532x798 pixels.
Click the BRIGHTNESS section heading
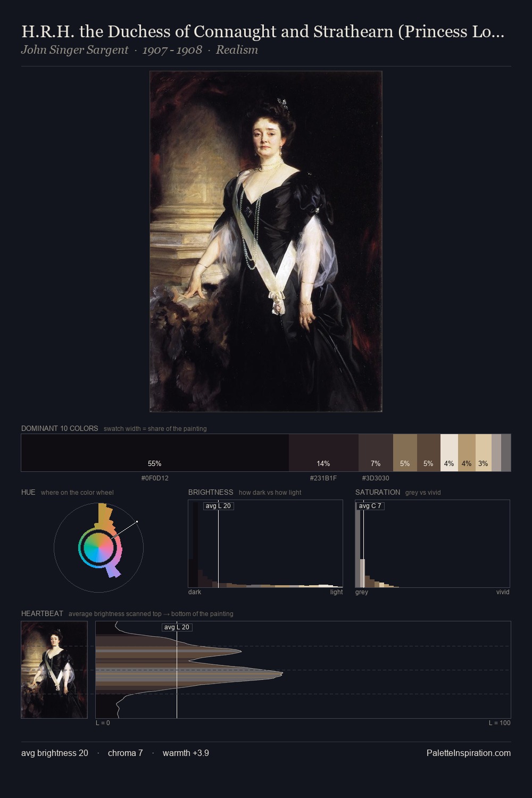pyautogui.click(x=211, y=492)
